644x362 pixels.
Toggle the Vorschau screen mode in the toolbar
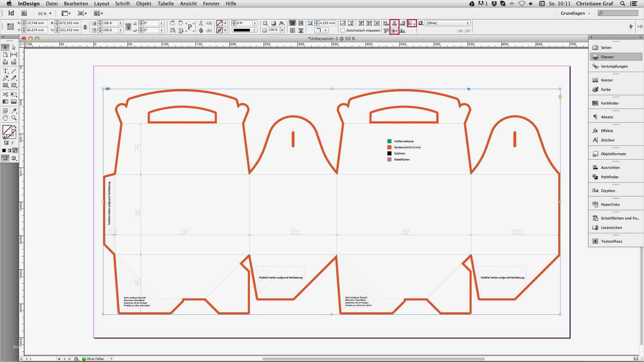pos(14,159)
